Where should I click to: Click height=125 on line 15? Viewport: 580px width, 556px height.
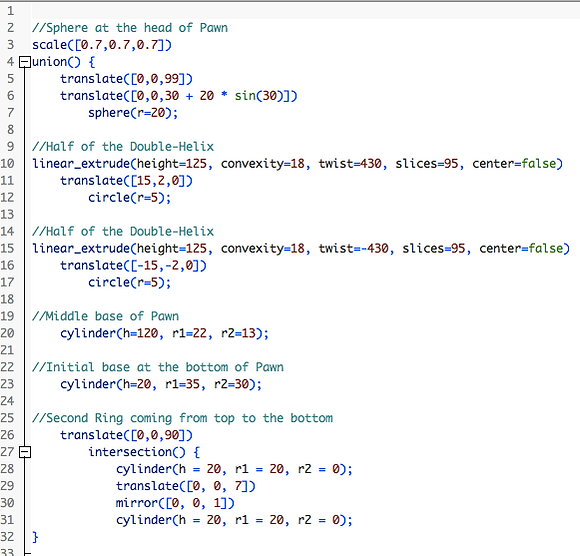tap(172, 248)
